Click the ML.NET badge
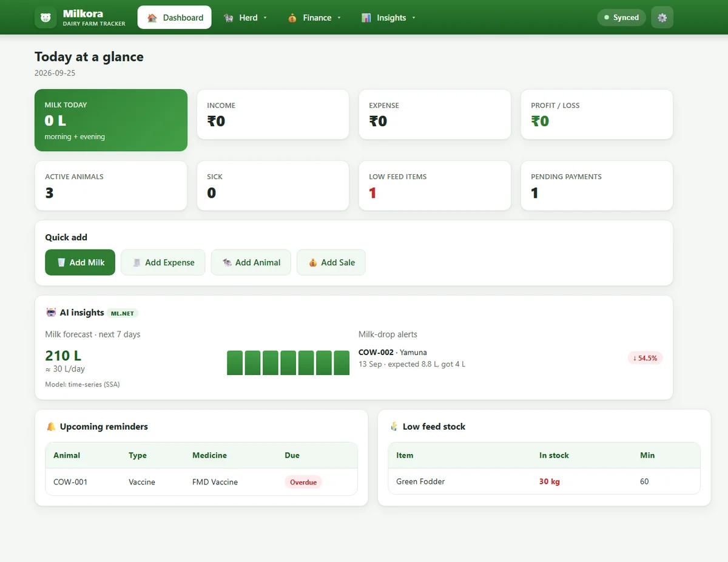 pos(123,313)
